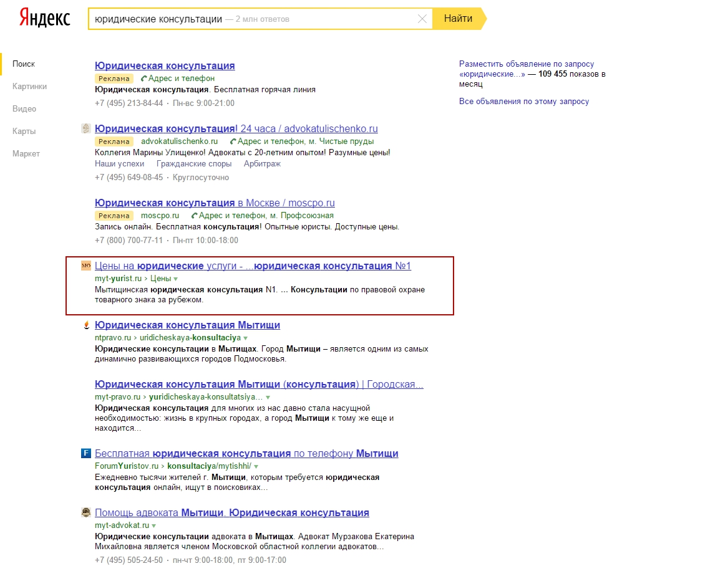The image size is (728, 566).
Task: Click the Реклама badge of the first ad
Action: pyautogui.click(x=114, y=79)
